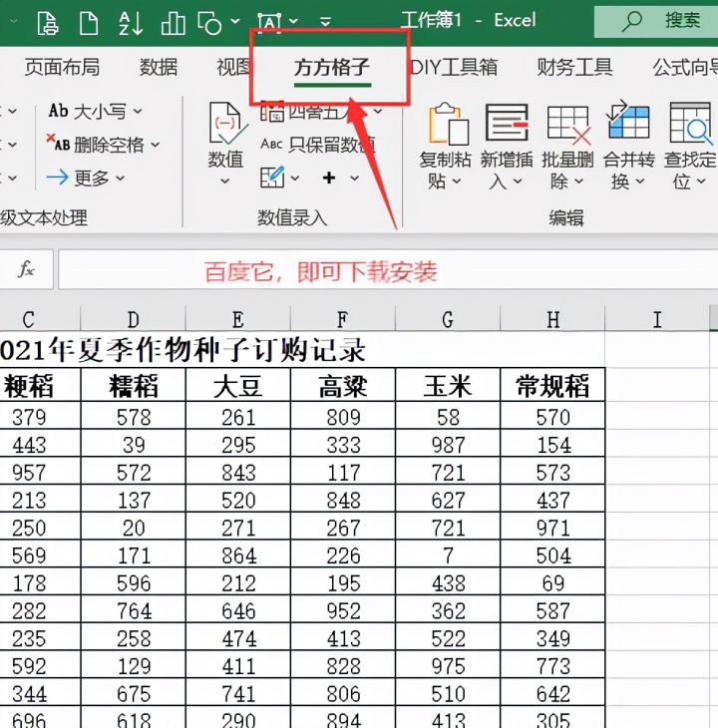Select column D header
This screenshot has width=718, height=728.
click(134, 319)
